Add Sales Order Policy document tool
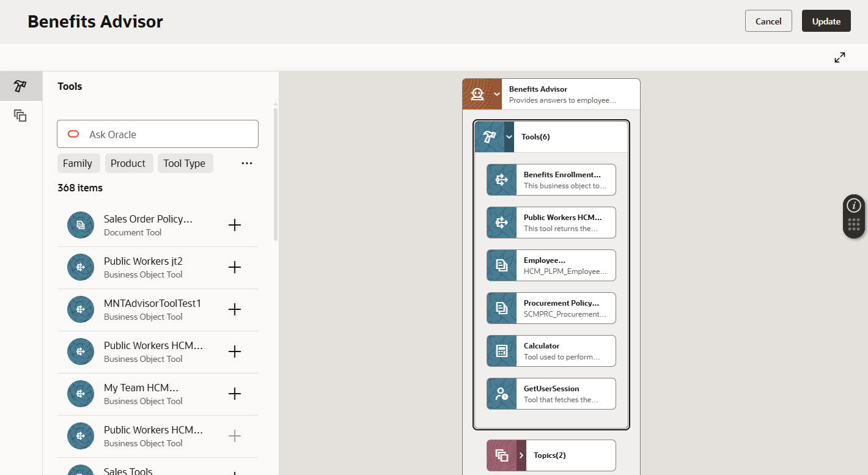The width and height of the screenshot is (868, 475). tap(235, 225)
